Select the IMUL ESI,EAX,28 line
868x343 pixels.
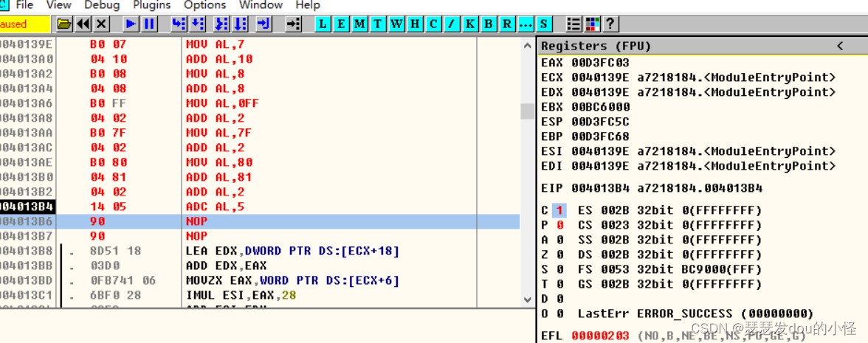coord(241,295)
